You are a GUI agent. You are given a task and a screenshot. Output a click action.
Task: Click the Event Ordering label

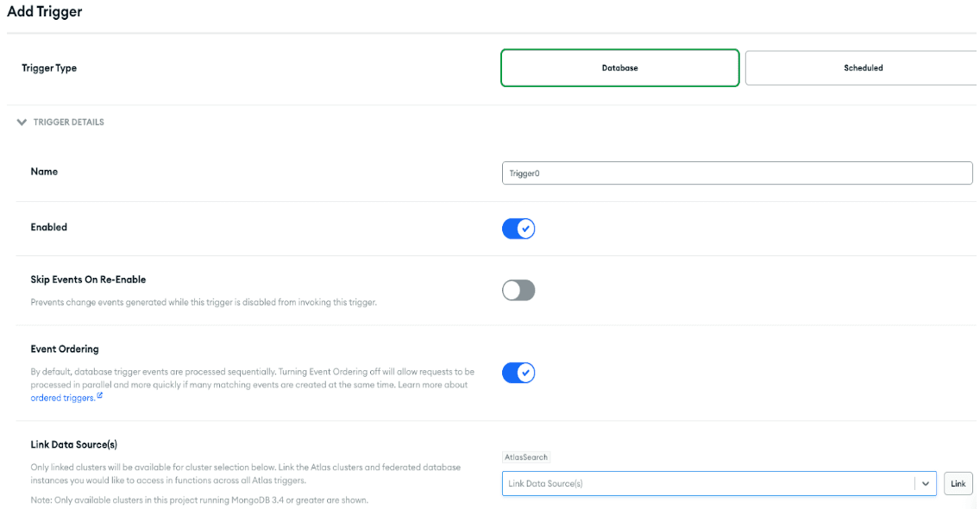pos(65,349)
